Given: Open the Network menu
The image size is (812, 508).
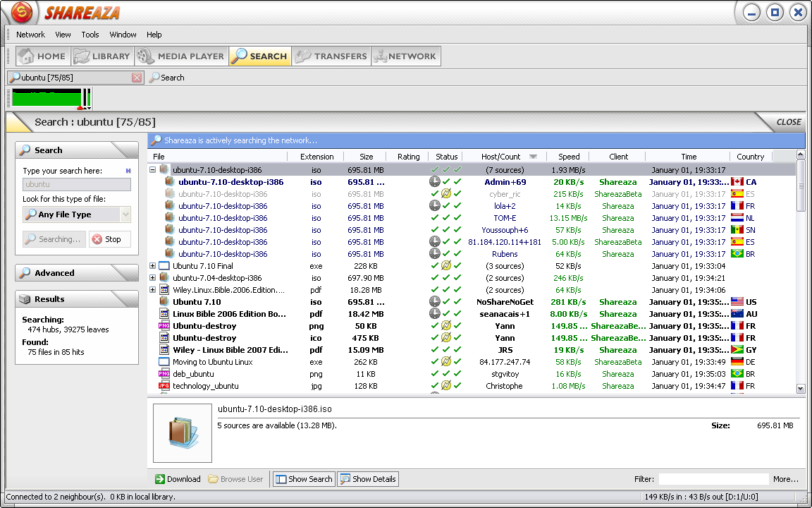Looking at the screenshot, I should (x=30, y=35).
